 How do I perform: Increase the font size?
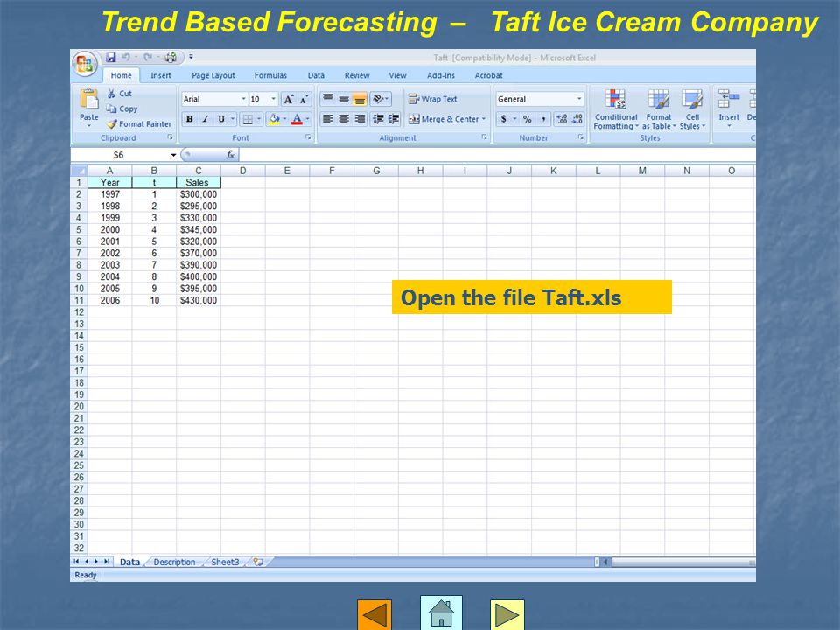[x=289, y=99]
